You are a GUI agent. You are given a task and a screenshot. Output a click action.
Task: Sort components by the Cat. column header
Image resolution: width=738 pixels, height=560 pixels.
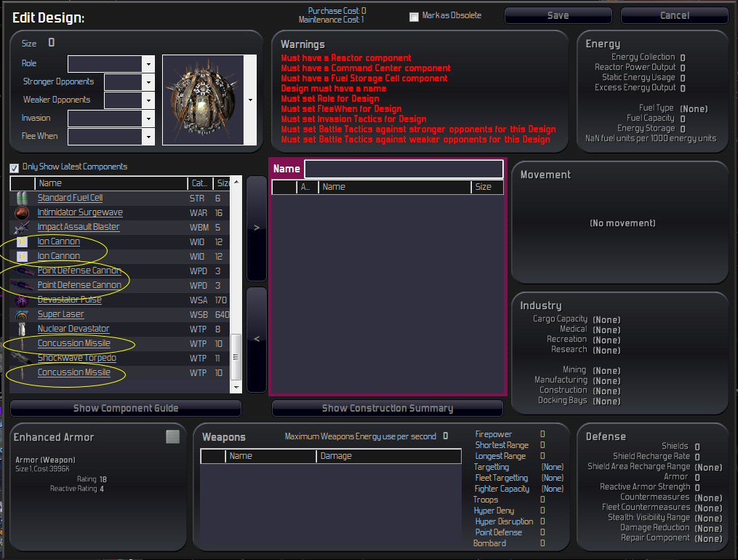click(200, 183)
